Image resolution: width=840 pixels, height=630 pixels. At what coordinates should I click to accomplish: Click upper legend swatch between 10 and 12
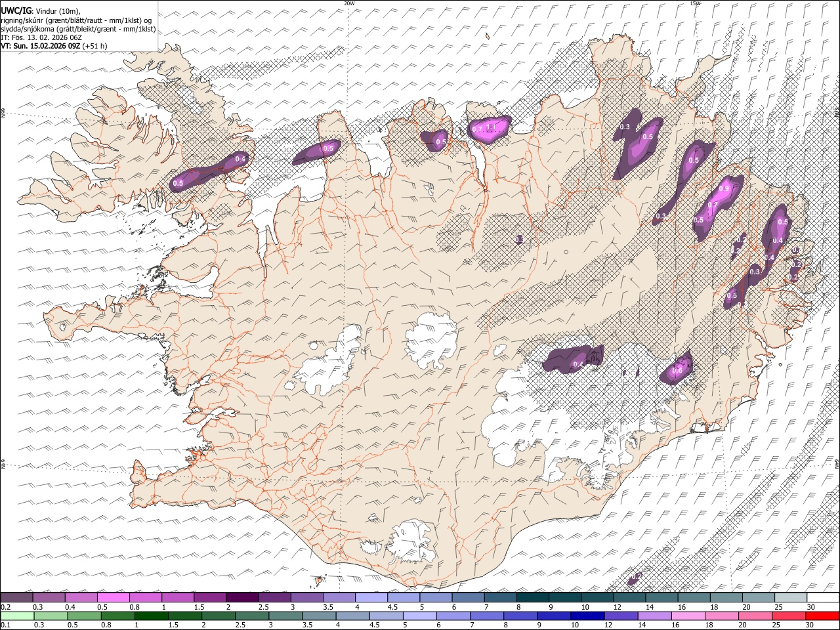point(597,597)
